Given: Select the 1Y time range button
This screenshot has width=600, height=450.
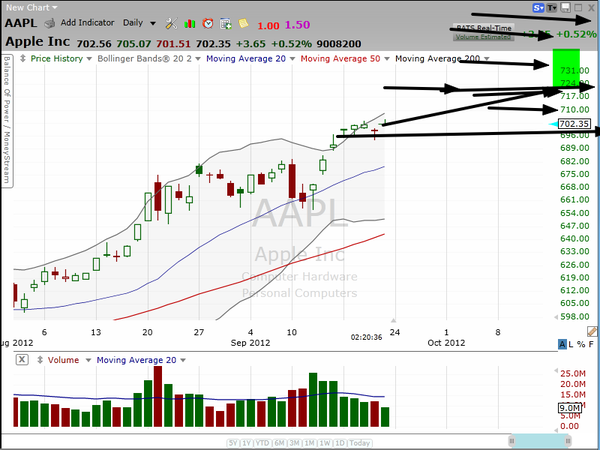Looking at the screenshot, I should tap(246, 443).
